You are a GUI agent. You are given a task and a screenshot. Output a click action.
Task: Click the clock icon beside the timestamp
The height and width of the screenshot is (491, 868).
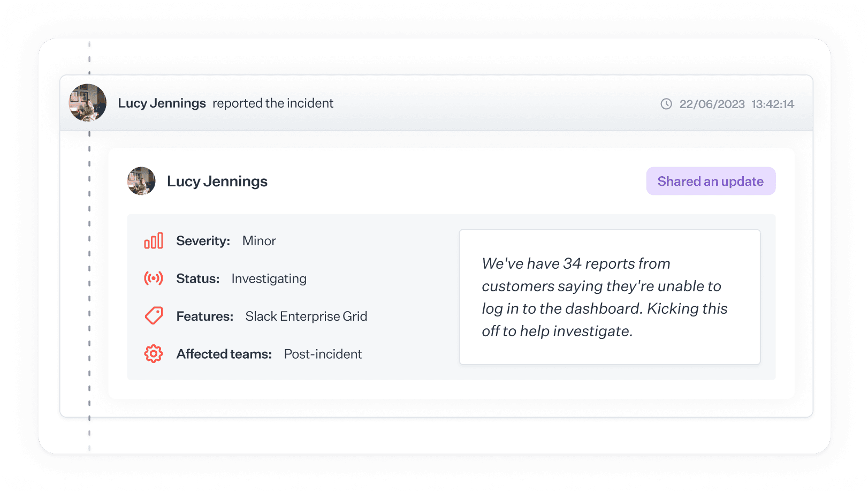pyautogui.click(x=666, y=104)
